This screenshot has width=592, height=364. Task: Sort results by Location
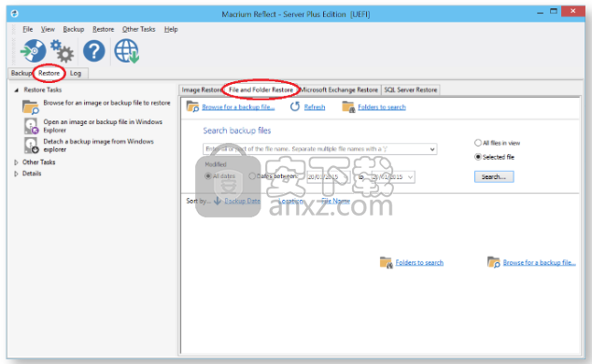point(290,201)
